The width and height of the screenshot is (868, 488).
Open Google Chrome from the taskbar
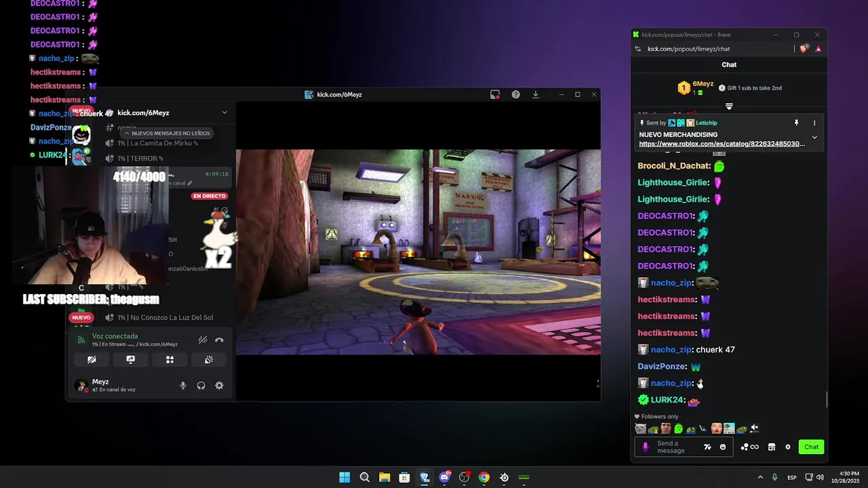pos(484,477)
